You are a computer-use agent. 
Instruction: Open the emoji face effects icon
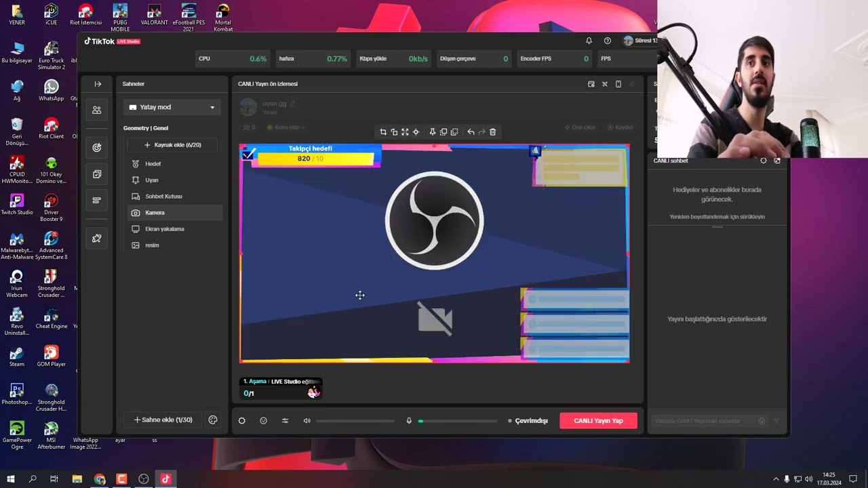[263, 421]
